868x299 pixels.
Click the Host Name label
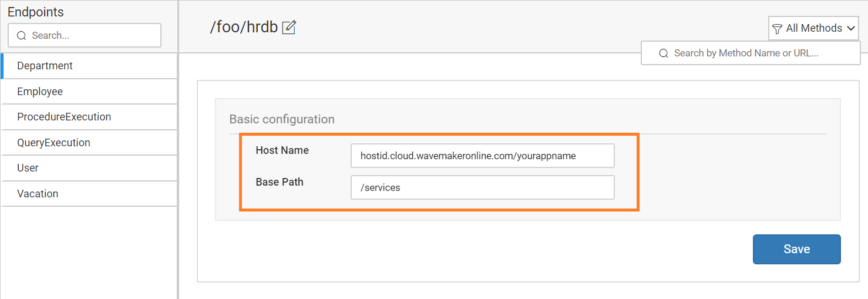click(282, 150)
